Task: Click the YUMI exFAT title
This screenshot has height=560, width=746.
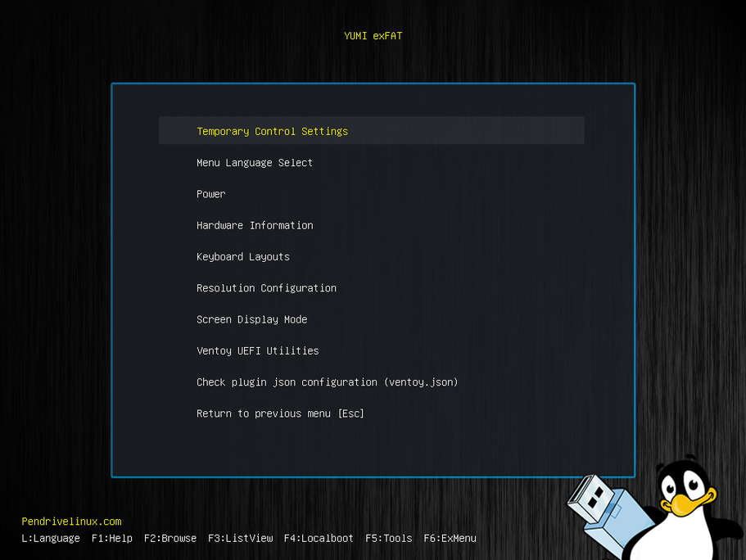Action: pos(373,36)
